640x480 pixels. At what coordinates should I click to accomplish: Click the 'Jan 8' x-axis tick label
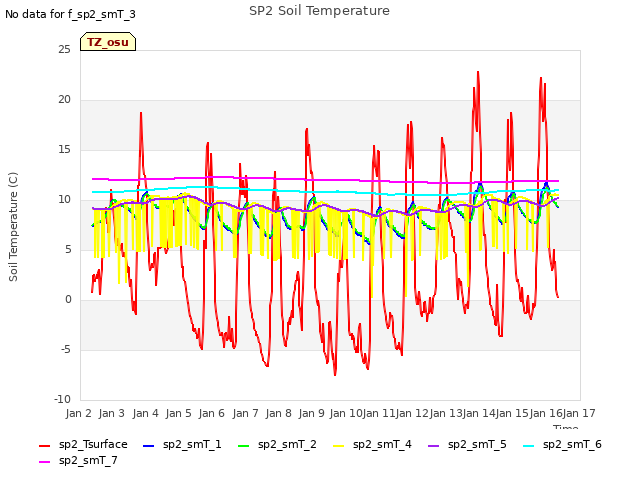point(279,413)
